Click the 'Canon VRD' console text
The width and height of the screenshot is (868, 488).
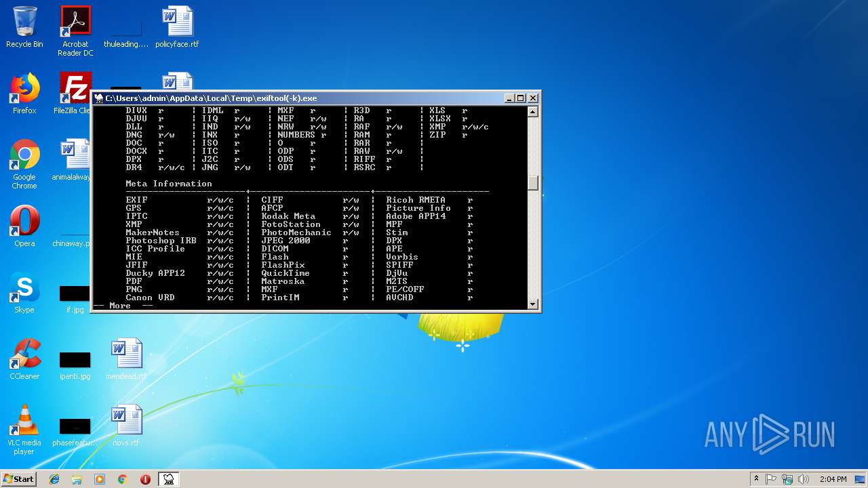(x=150, y=298)
